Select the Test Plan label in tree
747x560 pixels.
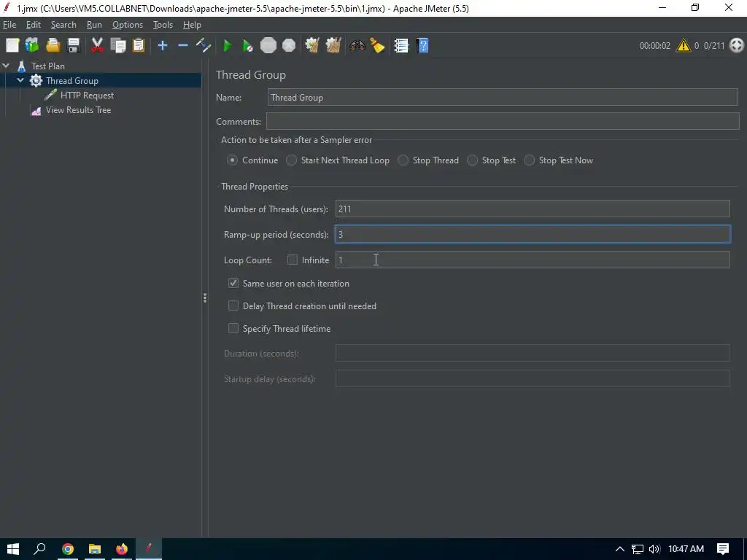[47, 66]
